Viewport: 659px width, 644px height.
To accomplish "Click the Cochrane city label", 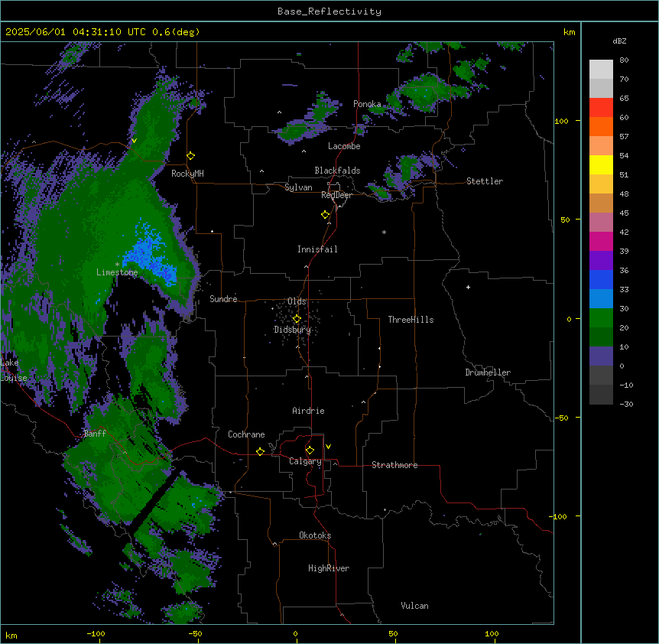I will [246, 434].
